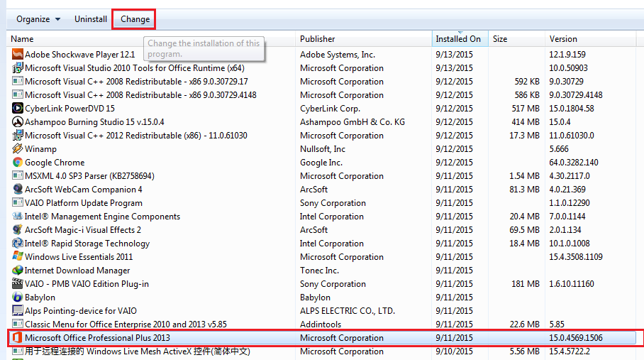Select Intel Rapid Storage Technology entry
This screenshot has height=360, width=644.
pos(87,244)
